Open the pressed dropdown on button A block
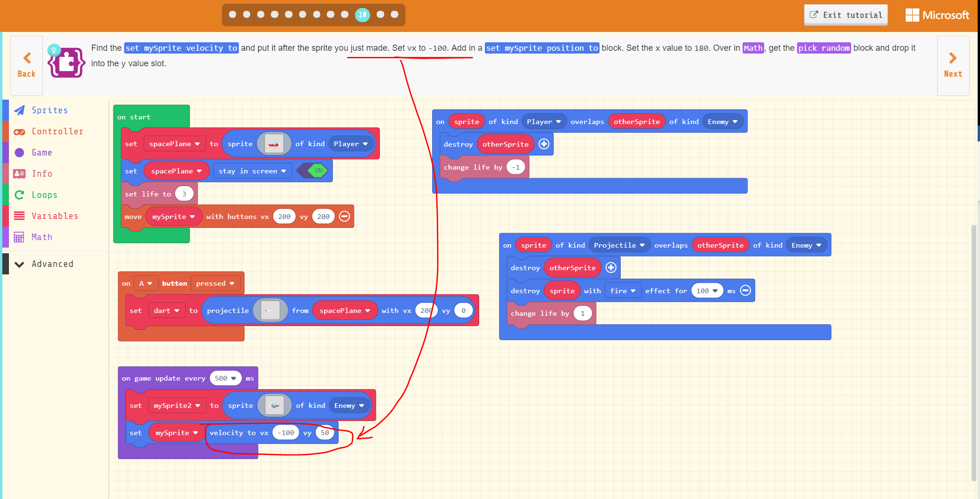Image resolution: width=980 pixels, height=499 pixels. [215, 283]
